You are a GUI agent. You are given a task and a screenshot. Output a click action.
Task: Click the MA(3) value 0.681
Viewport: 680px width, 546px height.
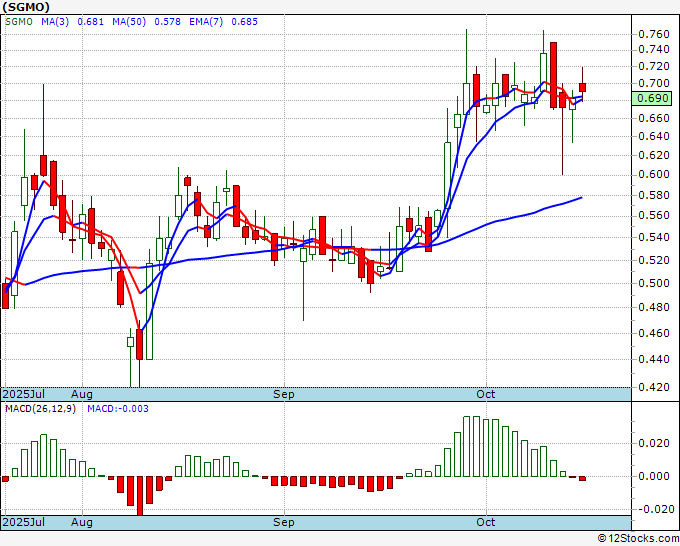[x=91, y=22]
